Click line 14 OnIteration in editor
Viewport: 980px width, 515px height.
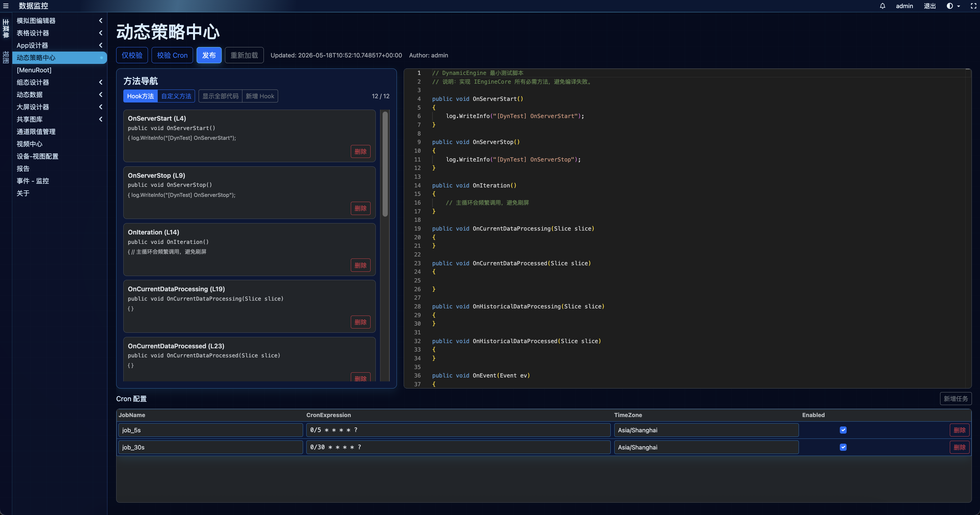pos(474,186)
